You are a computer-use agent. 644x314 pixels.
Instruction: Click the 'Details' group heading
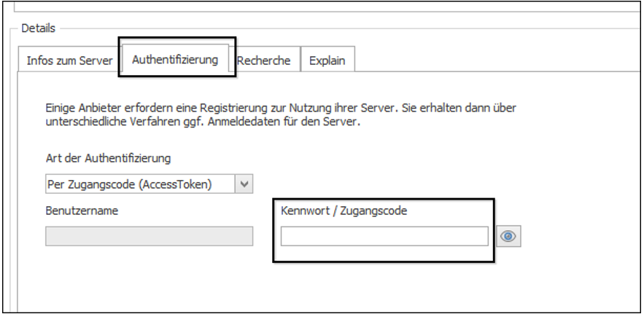[38, 28]
